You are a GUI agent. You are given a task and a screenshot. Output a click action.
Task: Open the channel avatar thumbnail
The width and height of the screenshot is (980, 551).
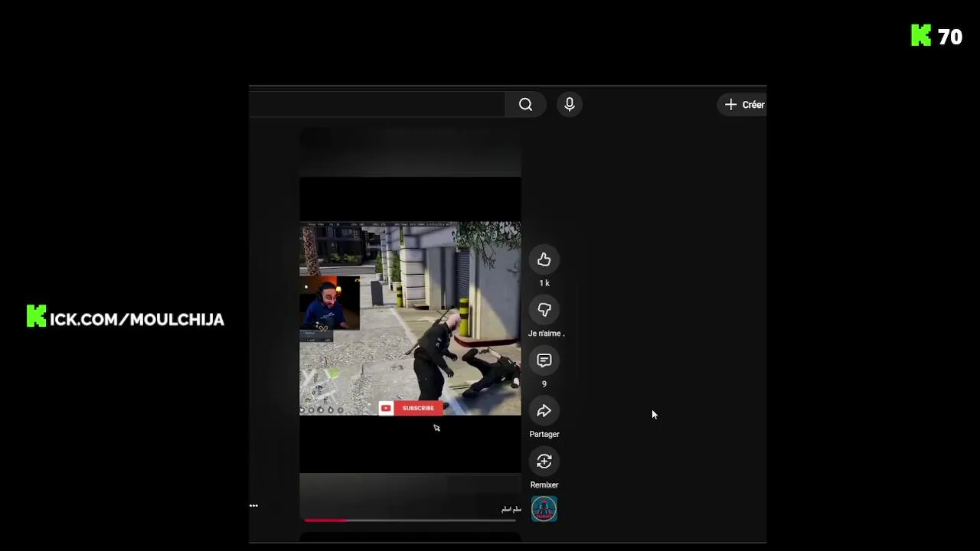tap(544, 509)
